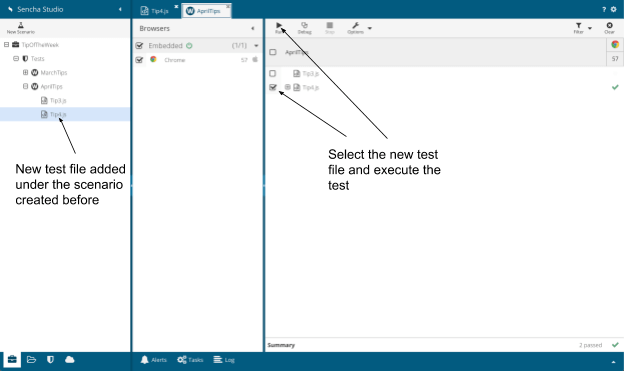Open the Options dropdown arrow
Viewport: 624px width, 371px height.
(370, 28)
